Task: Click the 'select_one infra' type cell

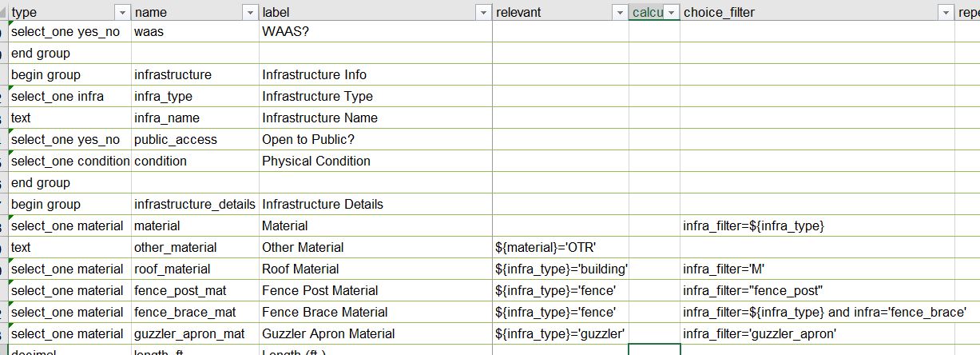Action: click(69, 96)
